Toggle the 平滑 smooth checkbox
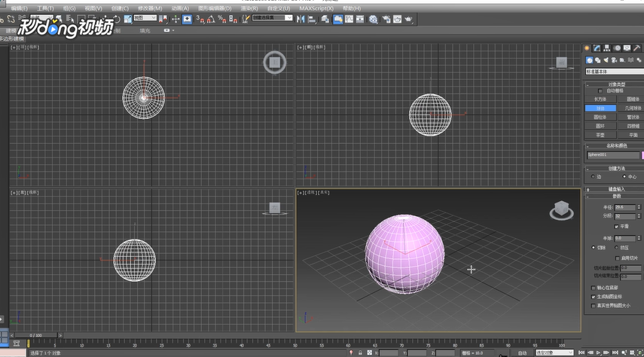The image size is (644, 357). click(x=616, y=227)
